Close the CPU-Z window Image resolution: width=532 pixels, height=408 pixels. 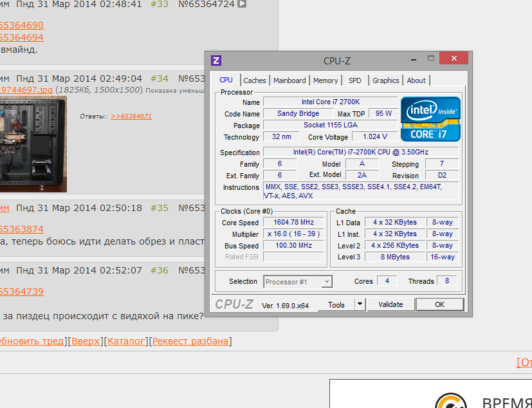coord(454,58)
